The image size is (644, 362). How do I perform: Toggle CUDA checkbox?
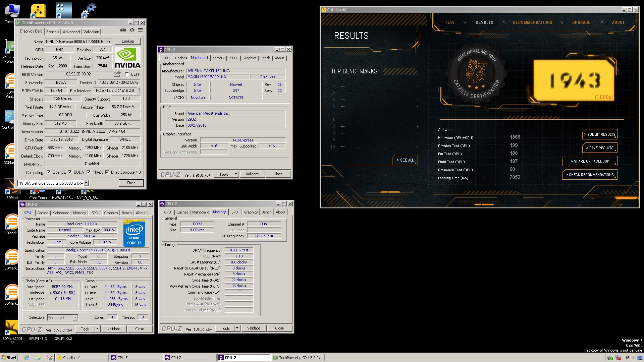pyautogui.click(x=70, y=172)
